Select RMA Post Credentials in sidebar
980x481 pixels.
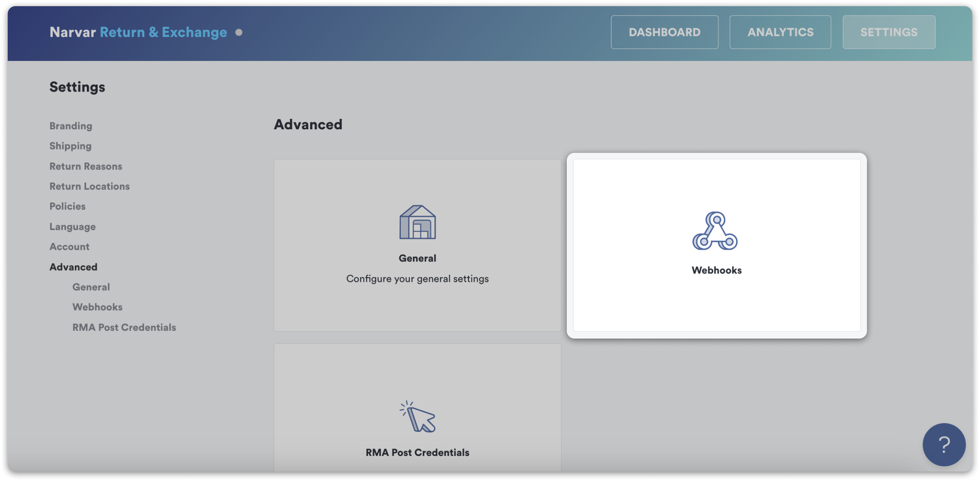coord(124,327)
